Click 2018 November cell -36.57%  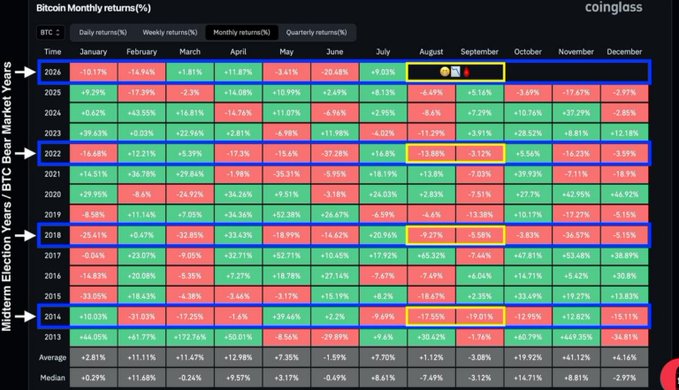point(576,235)
